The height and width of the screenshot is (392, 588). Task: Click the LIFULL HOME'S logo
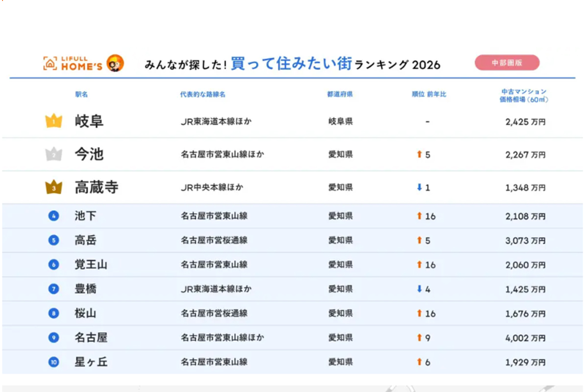coord(73,63)
